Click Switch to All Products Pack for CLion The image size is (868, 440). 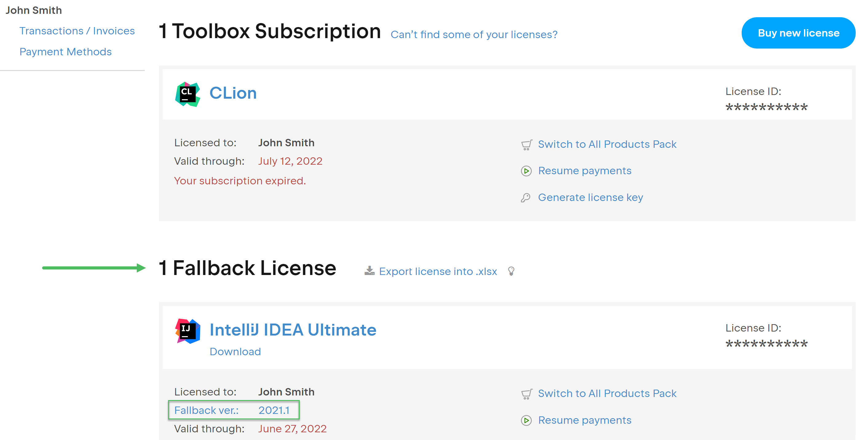(607, 144)
